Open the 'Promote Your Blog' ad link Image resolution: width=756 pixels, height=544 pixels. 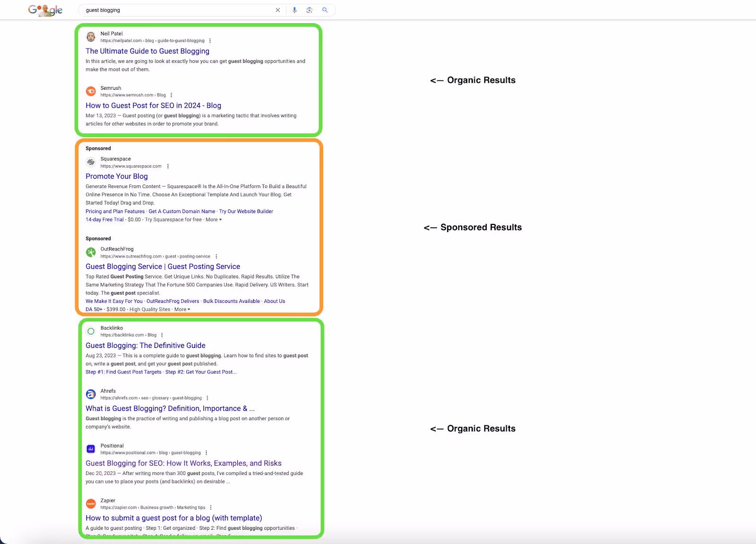click(117, 176)
